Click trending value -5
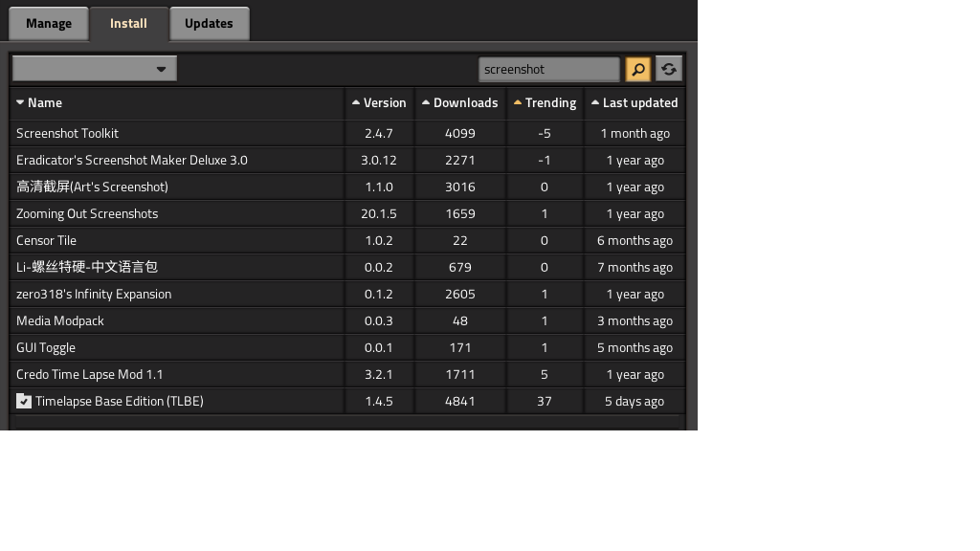Viewport: 980px width, 551px height. pos(545,133)
